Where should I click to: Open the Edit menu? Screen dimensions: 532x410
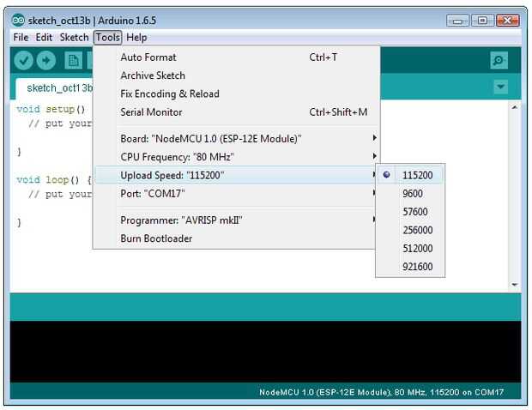click(44, 37)
